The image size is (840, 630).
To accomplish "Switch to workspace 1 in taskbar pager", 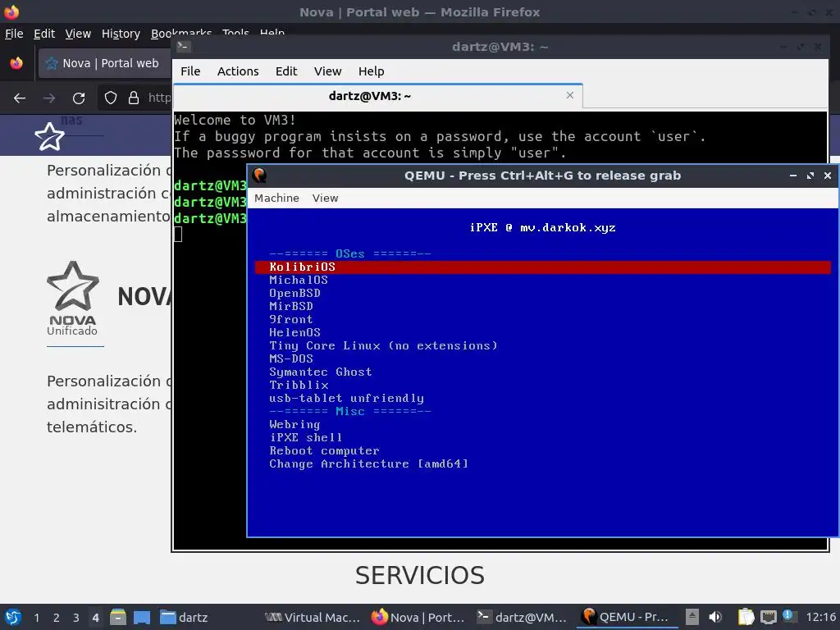I will click(36, 618).
